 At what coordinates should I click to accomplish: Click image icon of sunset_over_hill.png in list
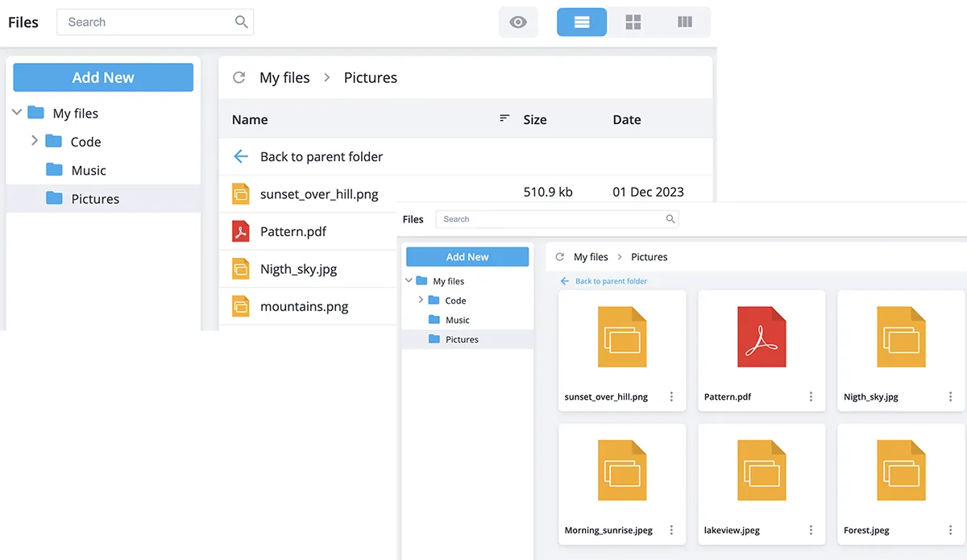point(241,193)
